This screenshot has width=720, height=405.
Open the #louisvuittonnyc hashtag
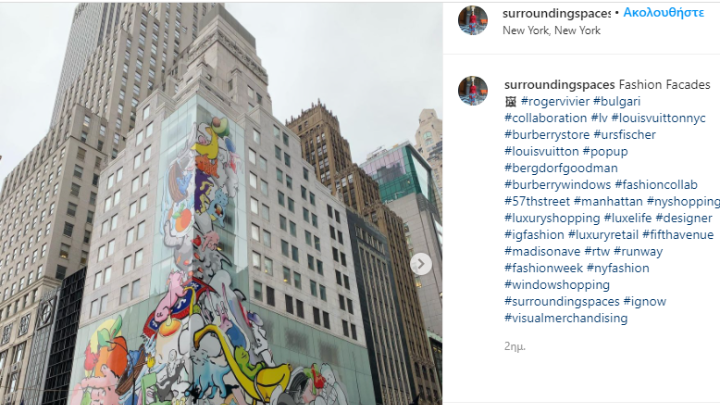click(x=658, y=118)
